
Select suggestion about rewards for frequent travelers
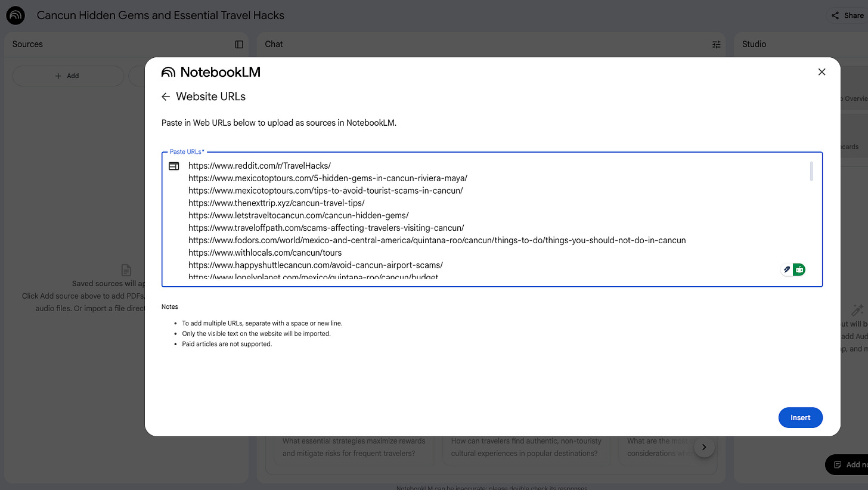[354, 447]
